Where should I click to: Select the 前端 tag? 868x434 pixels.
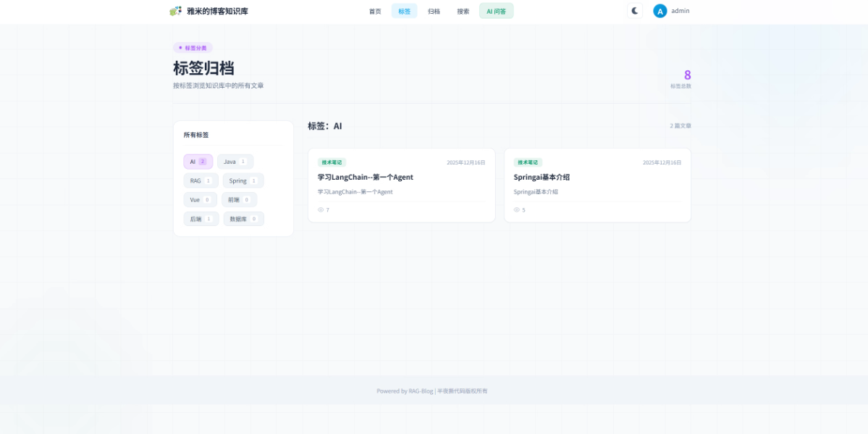click(239, 199)
